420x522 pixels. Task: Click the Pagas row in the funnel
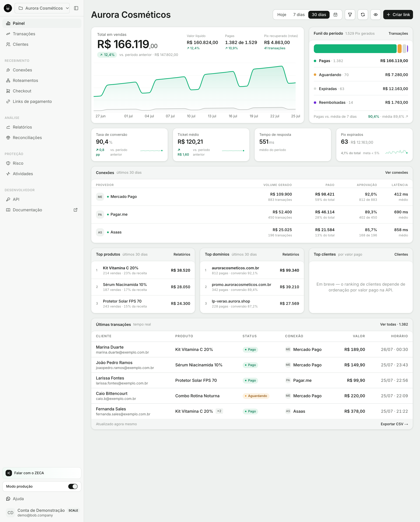pyautogui.click(x=361, y=61)
